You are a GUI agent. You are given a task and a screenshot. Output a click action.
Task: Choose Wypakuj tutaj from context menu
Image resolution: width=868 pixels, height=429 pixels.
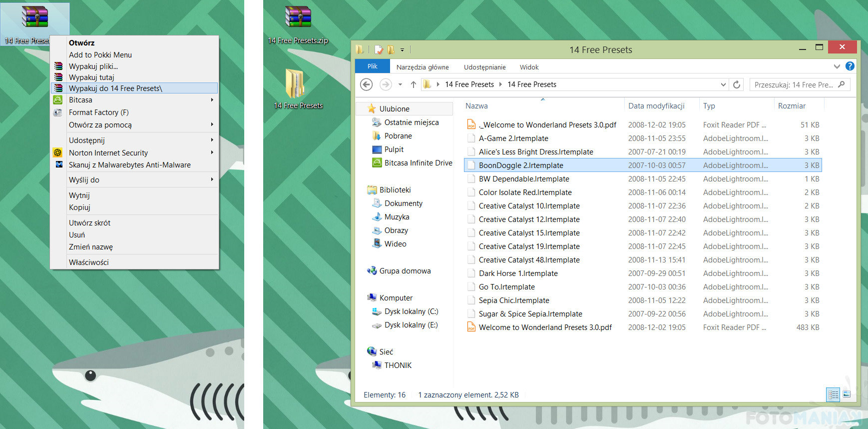[91, 77]
